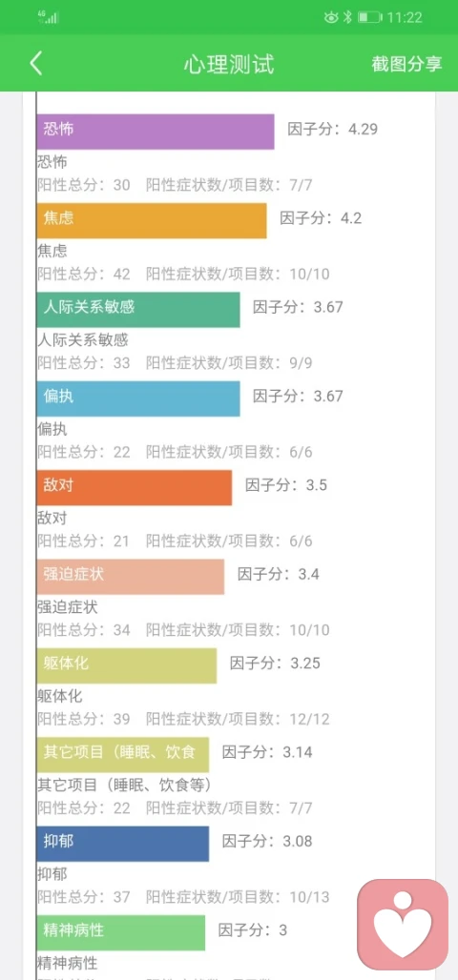
Task: Select the dark blue 抑郁 bar
Action: 123,844
